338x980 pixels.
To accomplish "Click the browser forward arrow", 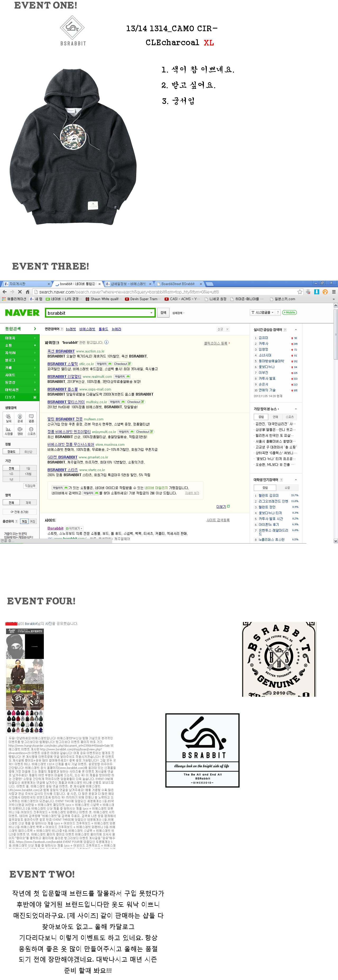I will 12,292.
